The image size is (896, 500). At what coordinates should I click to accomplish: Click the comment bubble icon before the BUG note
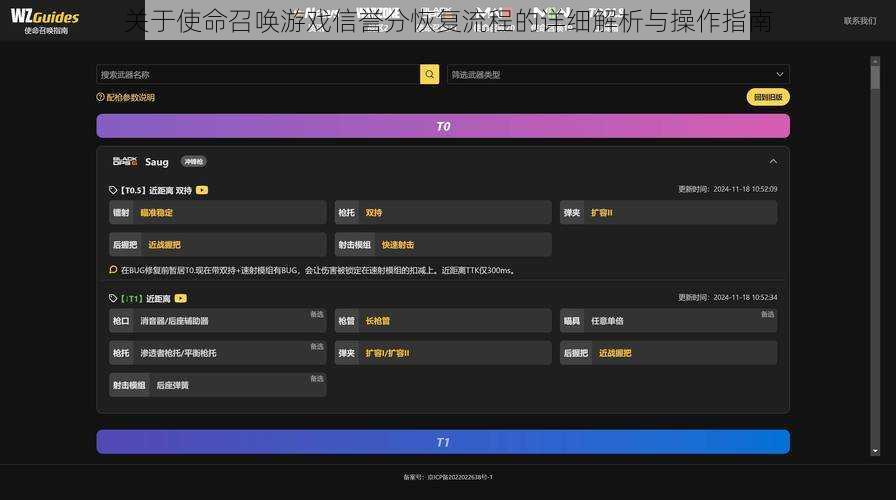[x=113, y=270]
